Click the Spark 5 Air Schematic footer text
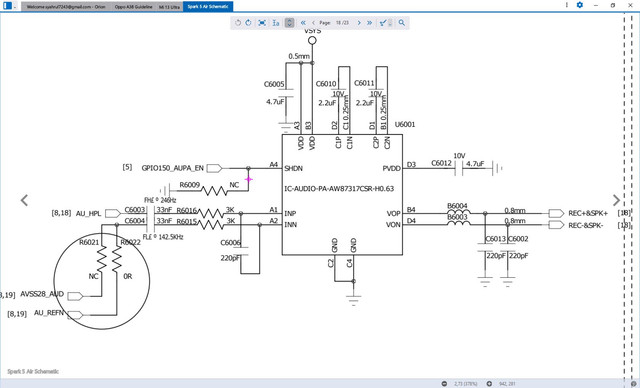The height and width of the screenshot is (388, 640). point(33,372)
